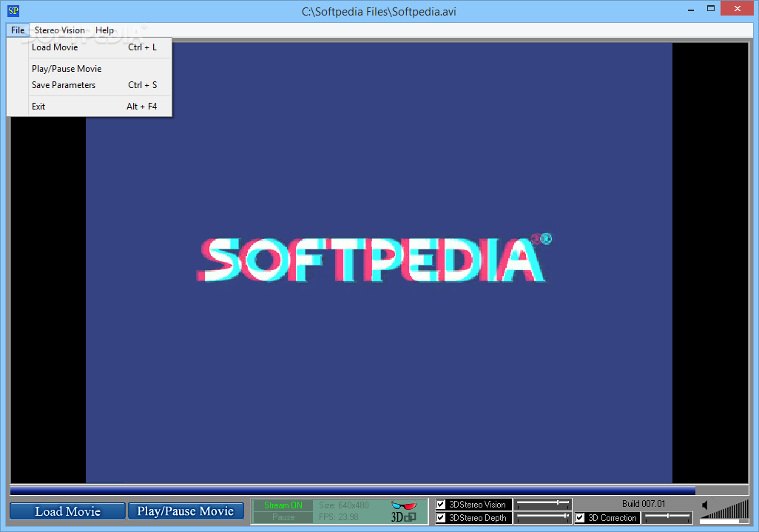Open the Help menu
The image size is (759, 532).
point(104,30)
